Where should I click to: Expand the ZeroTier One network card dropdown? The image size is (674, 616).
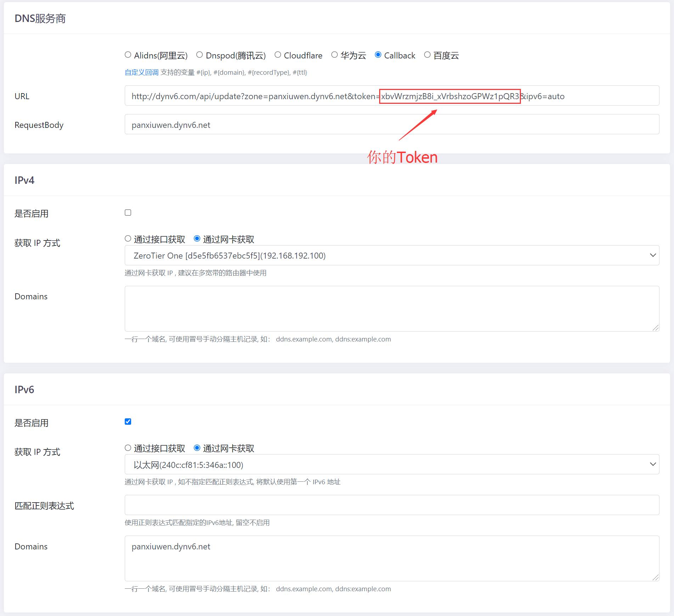coord(392,255)
